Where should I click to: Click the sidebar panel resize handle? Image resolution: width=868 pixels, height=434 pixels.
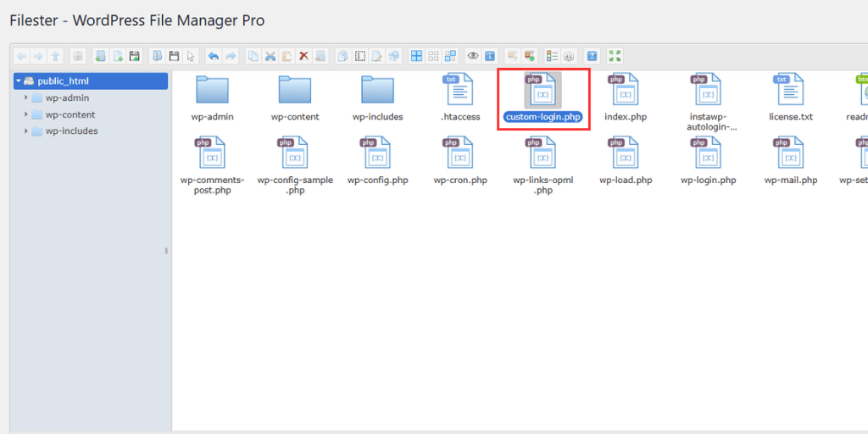[x=166, y=251]
